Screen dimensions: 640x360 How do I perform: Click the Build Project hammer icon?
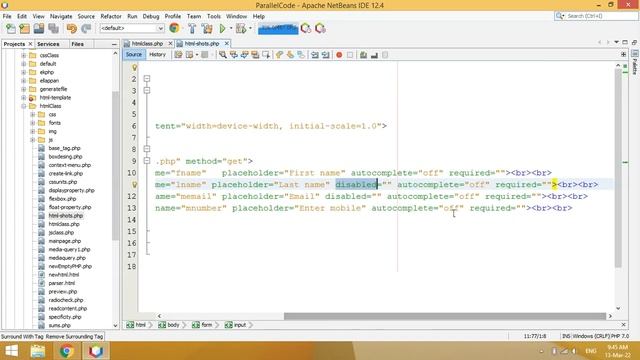click(x=192, y=29)
